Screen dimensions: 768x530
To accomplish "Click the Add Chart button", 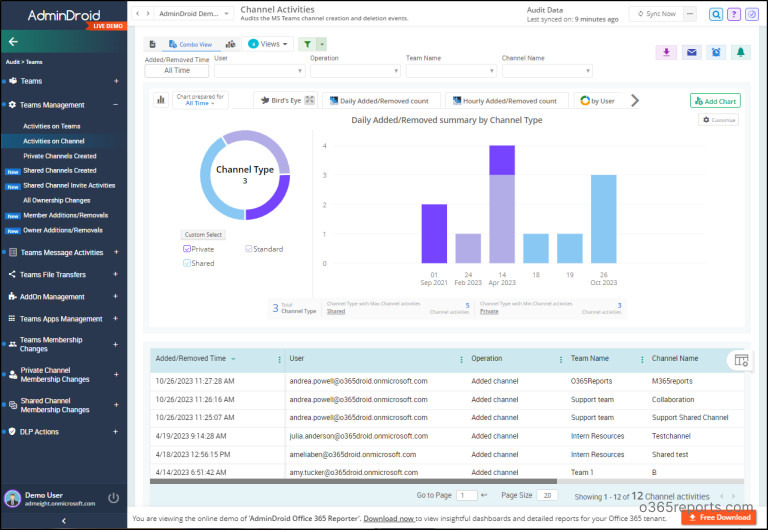I will (715, 101).
